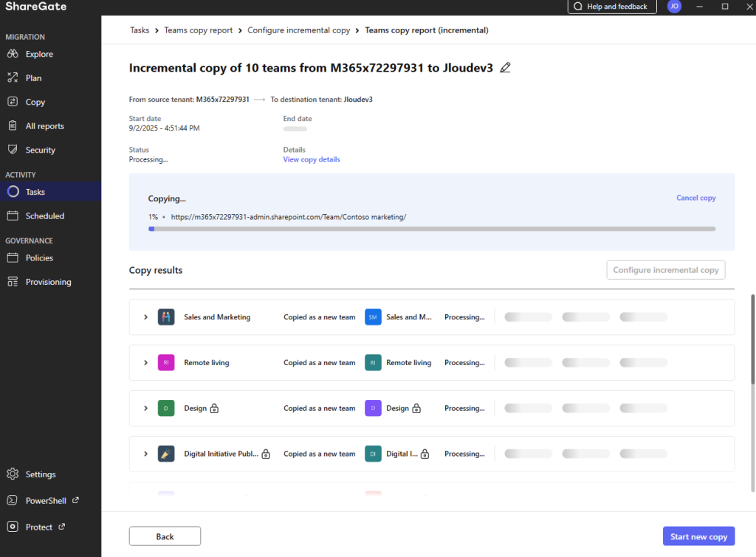Click the PowerShell external link icon
Image resolution: width=756 pixels, height=557 pixels.
point(76,500)
